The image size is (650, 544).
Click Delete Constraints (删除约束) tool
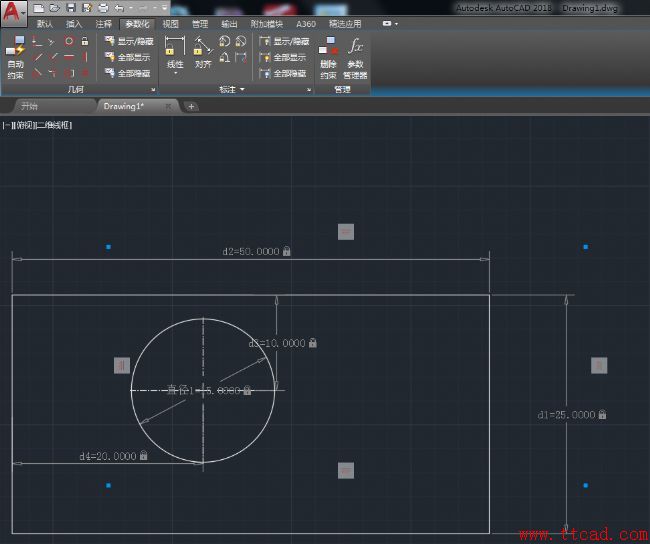[x=328, y=58]
